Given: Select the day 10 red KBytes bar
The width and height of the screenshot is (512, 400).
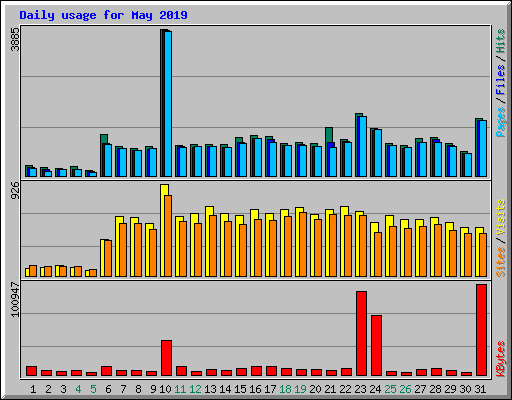Looking at the screenshot, I should pyautogui.click(x=166, y=358).
